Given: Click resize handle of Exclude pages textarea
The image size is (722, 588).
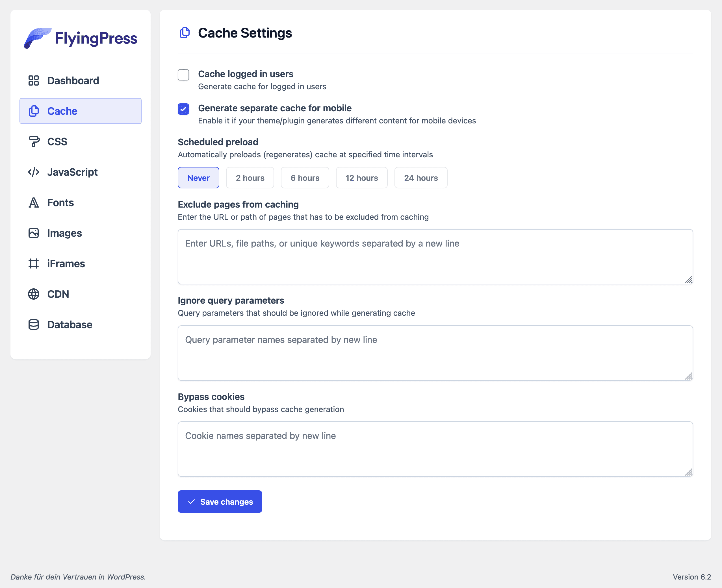Looking at the screenshot, I should [x=689, y=280].
